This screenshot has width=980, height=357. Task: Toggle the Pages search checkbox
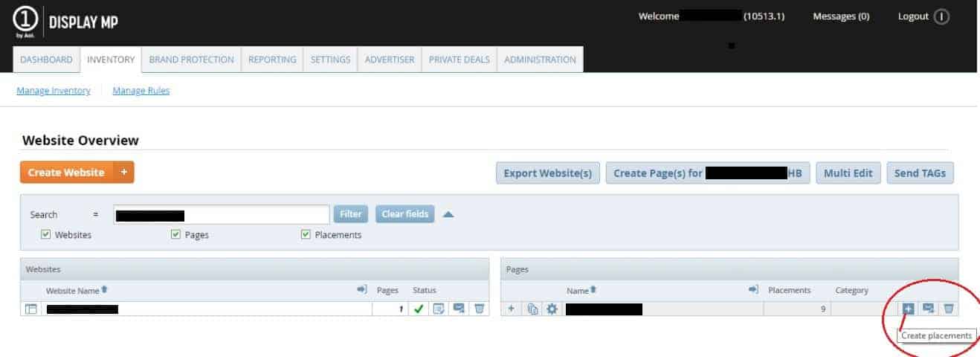[176, 234]
